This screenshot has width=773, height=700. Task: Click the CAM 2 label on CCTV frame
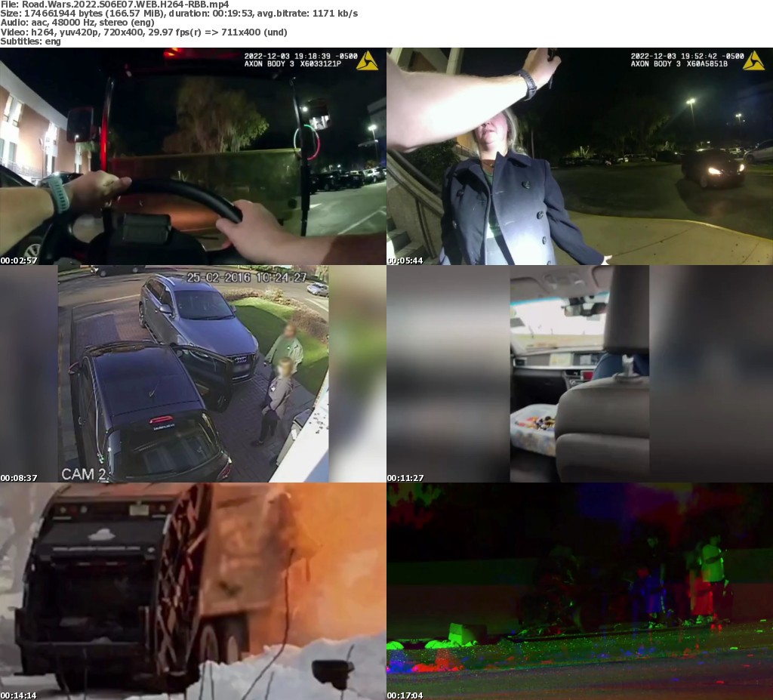(x=83, y=474)
